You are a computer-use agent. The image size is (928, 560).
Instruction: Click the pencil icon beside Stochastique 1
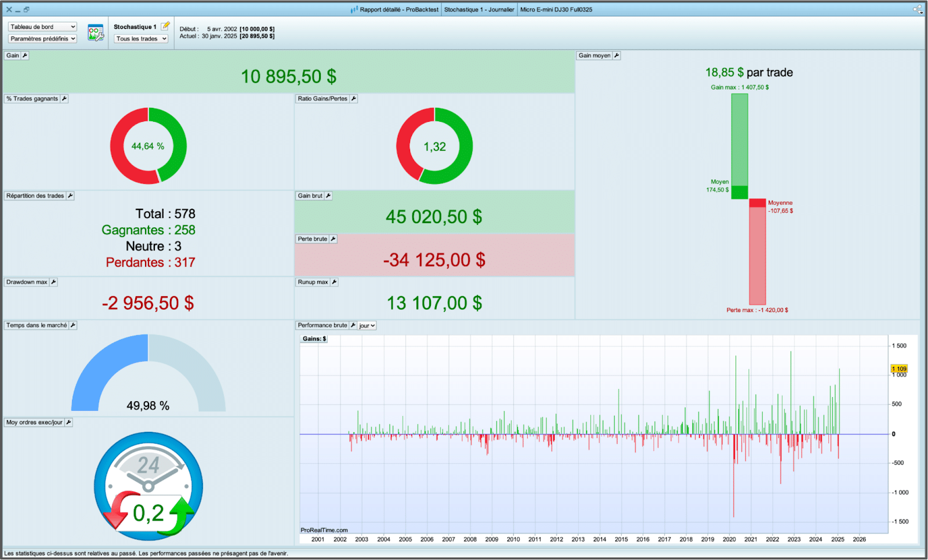tap(165, 26)
